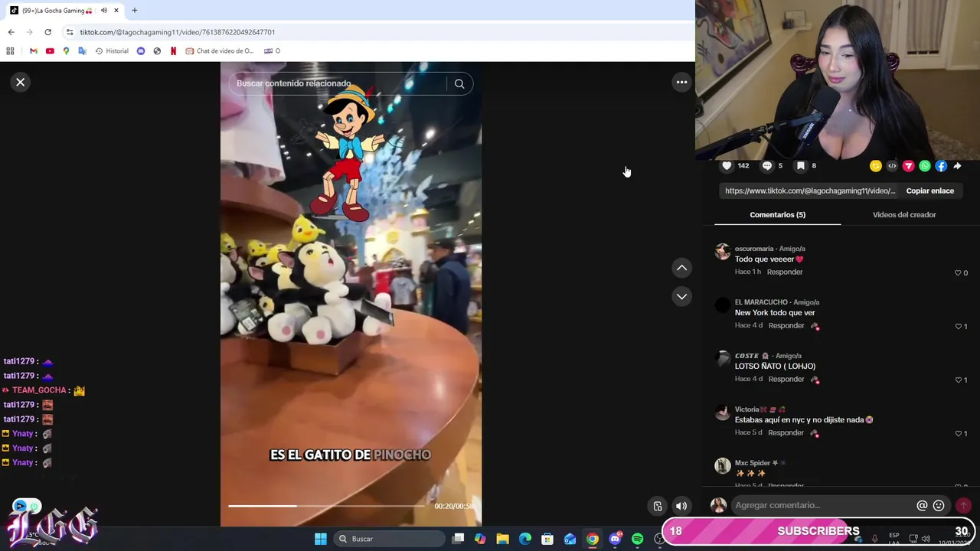980x551 pixels.
Task: Click the yellow repost icon
Action: (875, 166)
